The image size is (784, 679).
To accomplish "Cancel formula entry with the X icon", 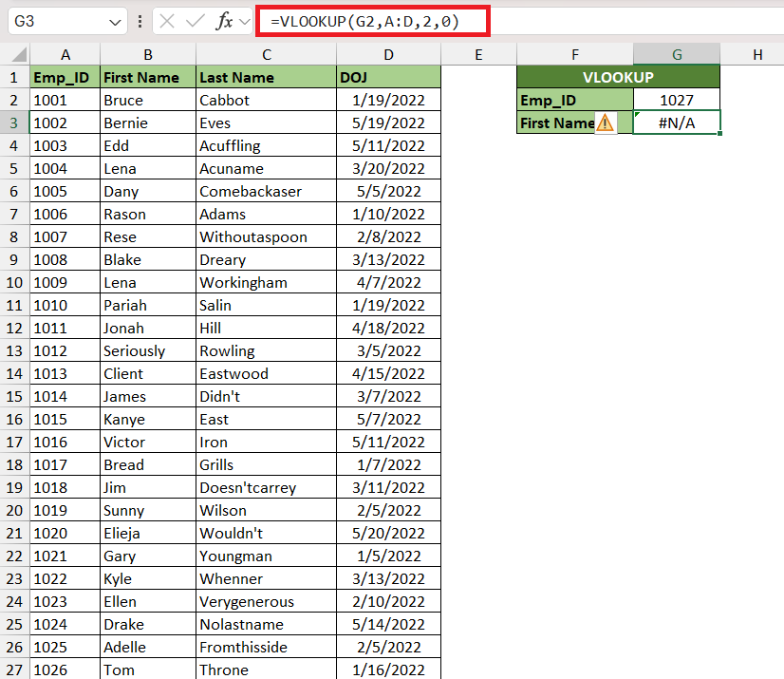I will point(167,22).
